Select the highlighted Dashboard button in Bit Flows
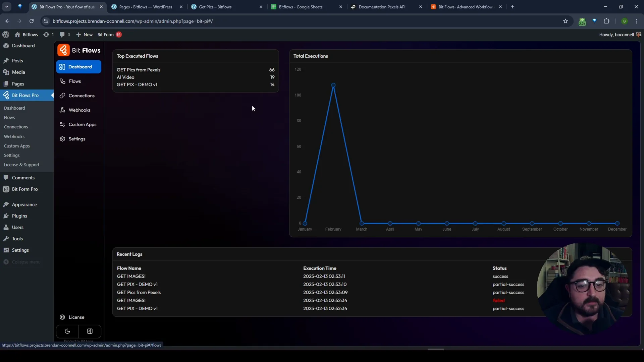The height and width of the screenshot is (362, 644). point(78,67)
